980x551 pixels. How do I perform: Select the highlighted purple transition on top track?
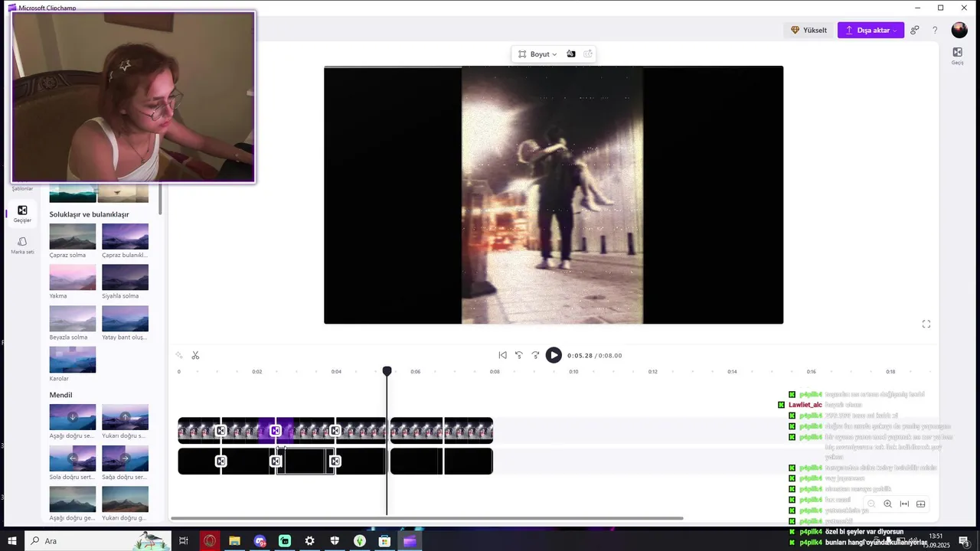[276, 431]
